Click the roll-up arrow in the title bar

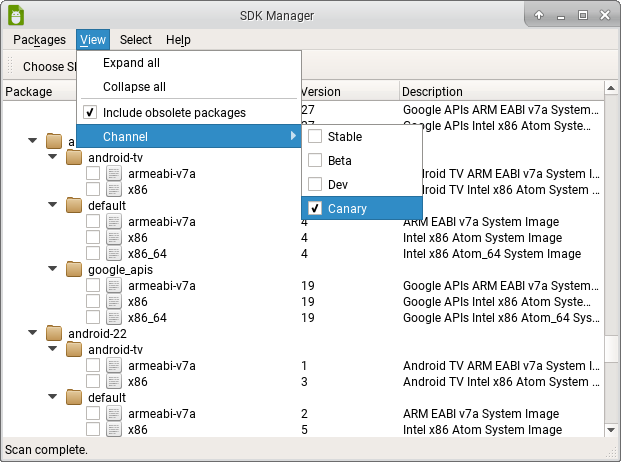tap(539, 15)
